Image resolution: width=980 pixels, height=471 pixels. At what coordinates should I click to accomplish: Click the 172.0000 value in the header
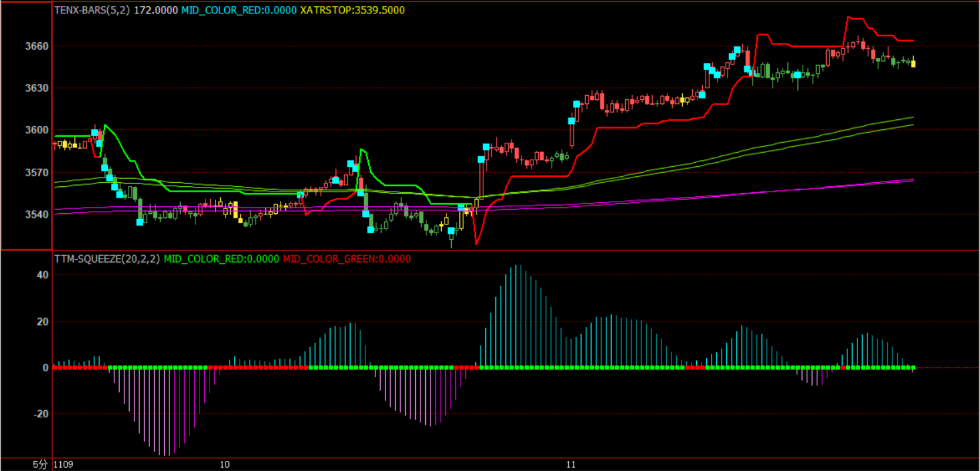tap(156, 10)
